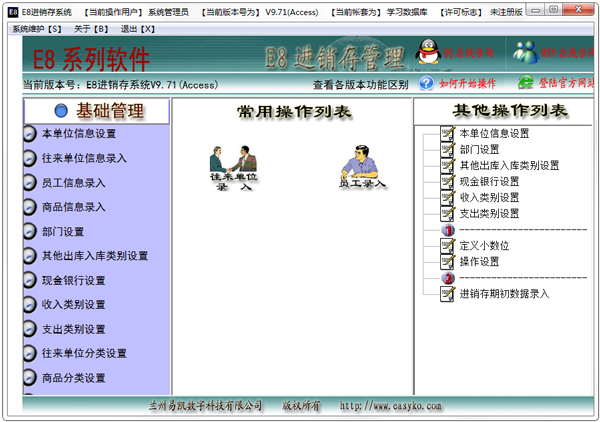
Task: Open 现金银行设置 in 其他操作列表 tree
Action: 489,182
